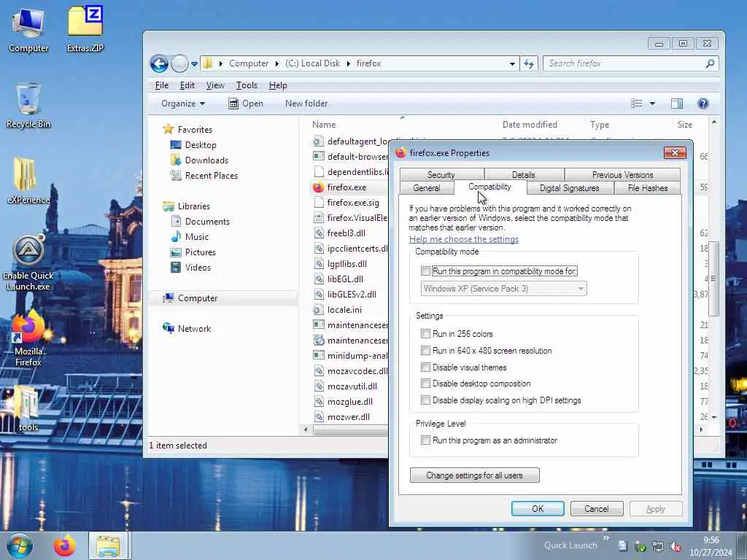The height and width of the screenshot is (560, 747).
Task: Expand the breadcrumb arrow after Local Disk
Action: [348, 63]
